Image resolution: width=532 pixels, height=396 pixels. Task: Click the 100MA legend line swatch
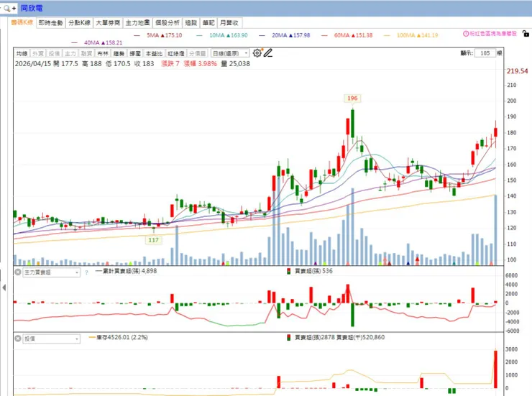[387, 35]
